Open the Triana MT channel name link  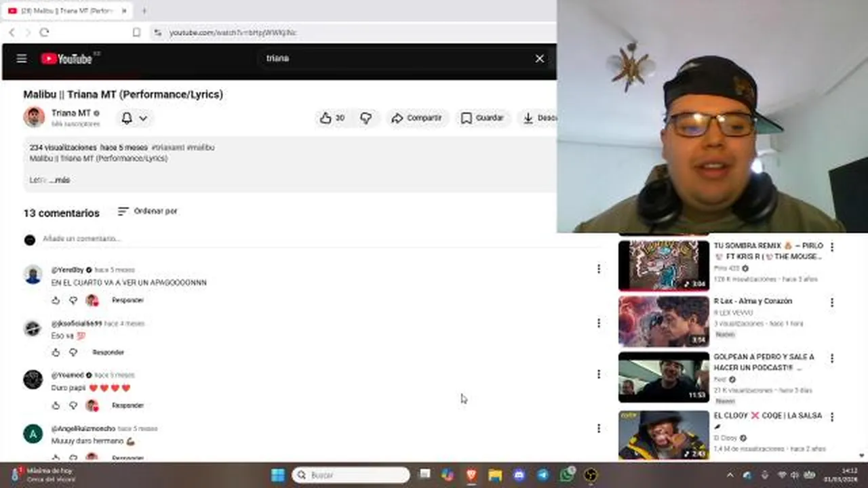pos(71,113)
